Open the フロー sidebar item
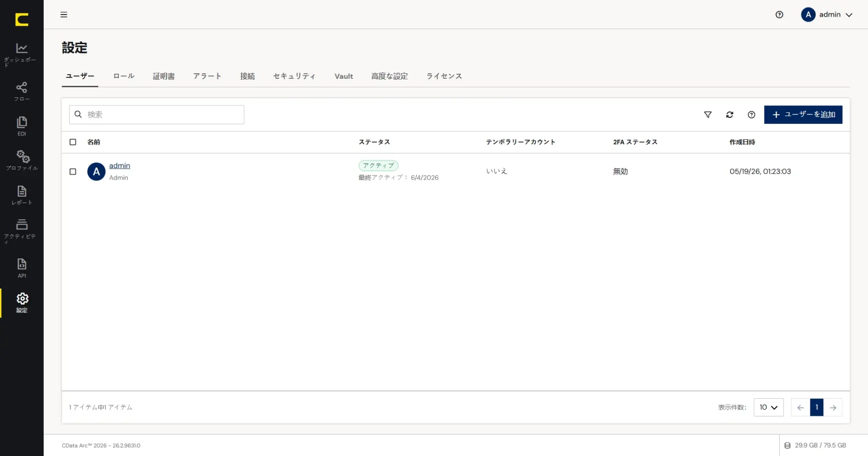 click(x=22, y=92)
